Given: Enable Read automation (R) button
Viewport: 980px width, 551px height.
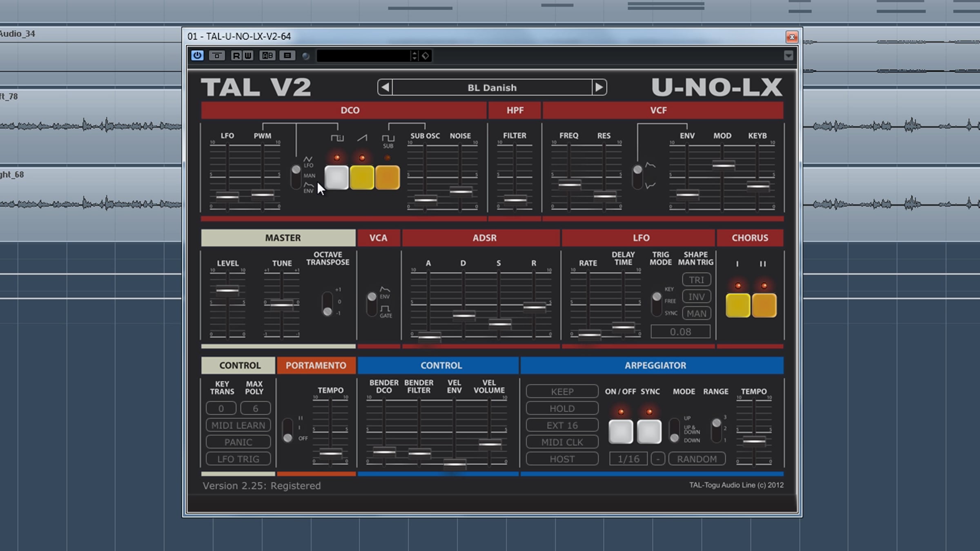Looking at the screenshot, I should (236, 56).
